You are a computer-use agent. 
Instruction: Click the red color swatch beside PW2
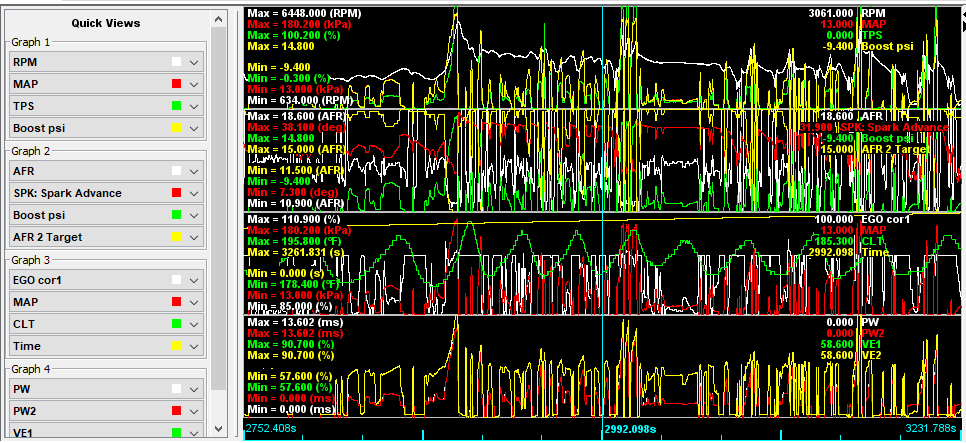[178, 410]
